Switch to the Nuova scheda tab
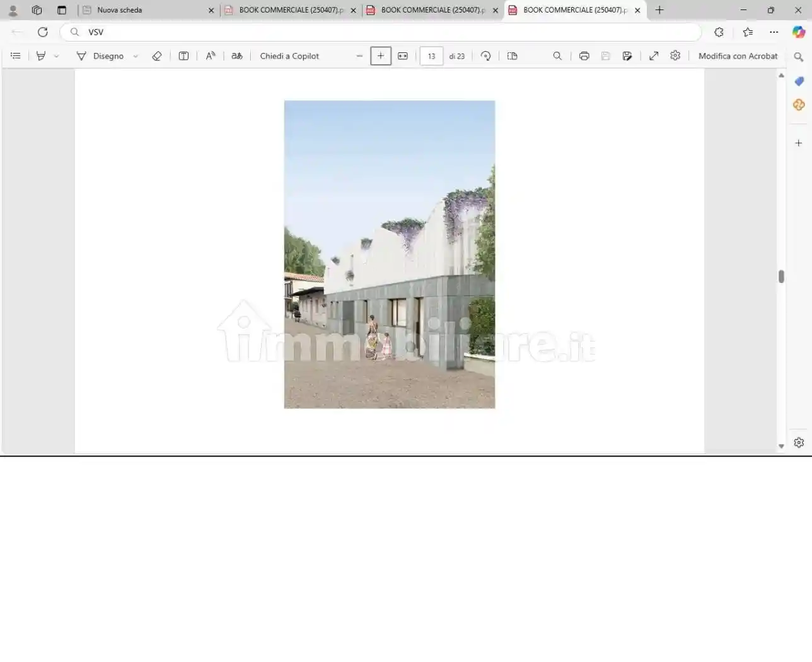 (145, 10)
